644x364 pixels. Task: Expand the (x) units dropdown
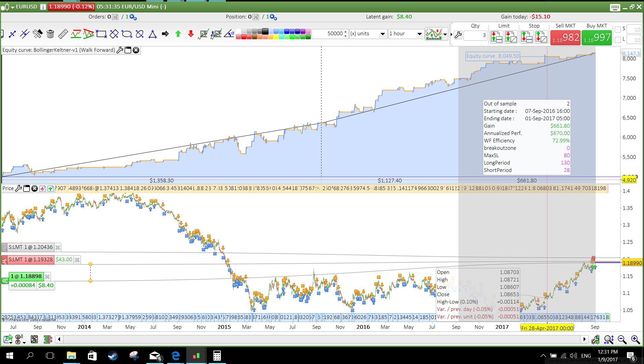click(382, 34)
